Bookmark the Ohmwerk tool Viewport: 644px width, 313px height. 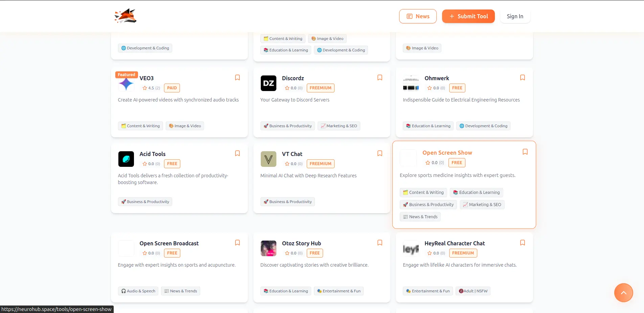point(523,78)
